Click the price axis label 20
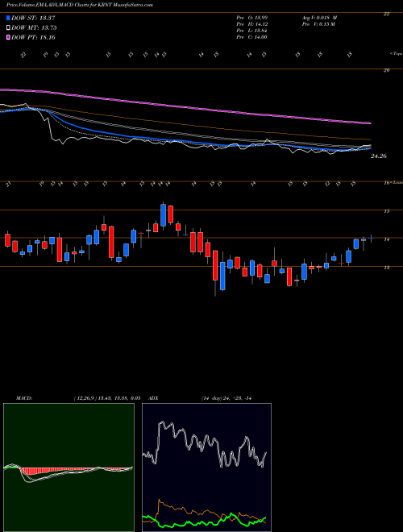 coord(386,70)
